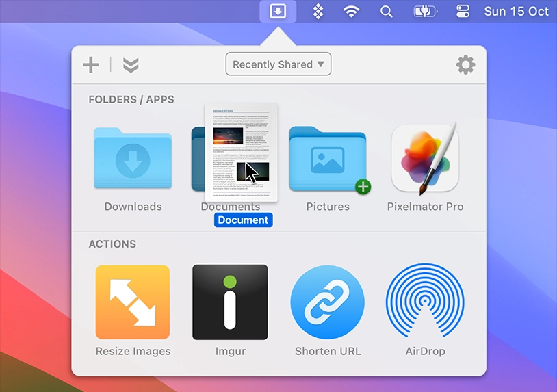
Task: Click the Pictures label text
Action: [328, 207]
